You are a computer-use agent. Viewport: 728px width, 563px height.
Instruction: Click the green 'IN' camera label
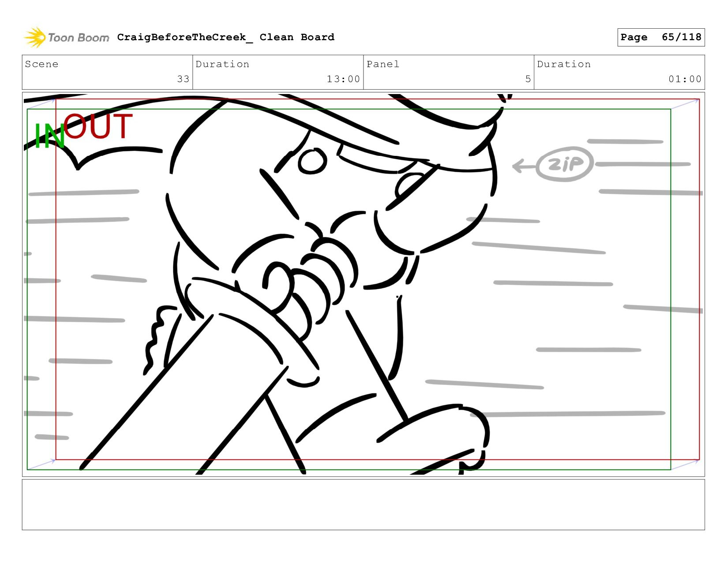[x=49, y=136]
